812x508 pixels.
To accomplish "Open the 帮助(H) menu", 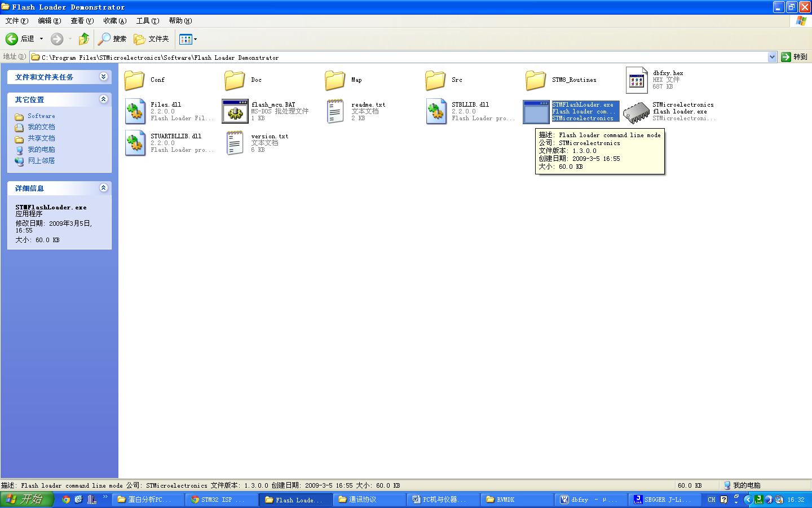I will (x=180, y=21).
